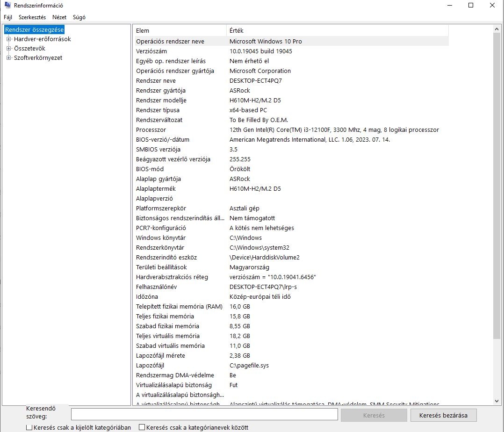Select the Alaplaptermék row
Image resolution: width=504 pixels, height=432 pixels.
click(291, 189)
